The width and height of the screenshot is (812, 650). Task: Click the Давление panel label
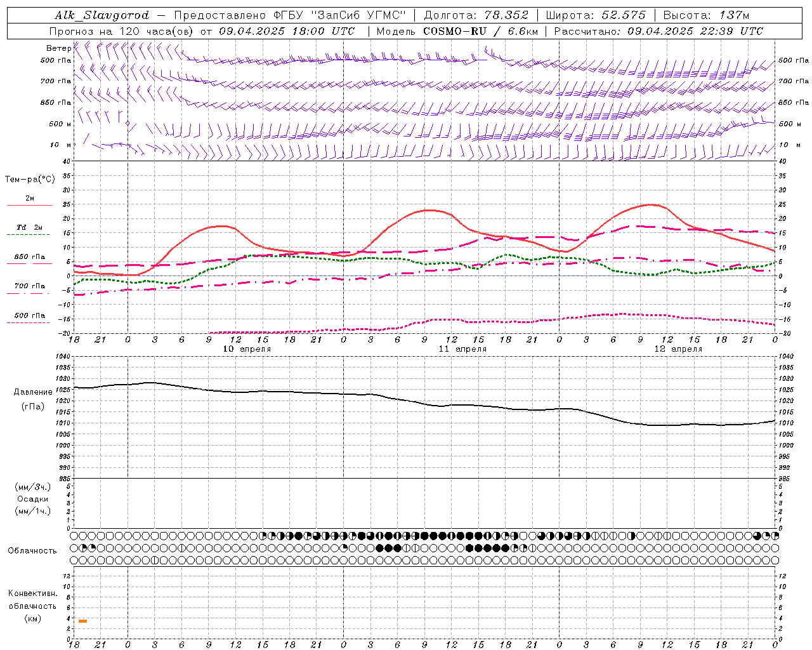click(33, 392)
